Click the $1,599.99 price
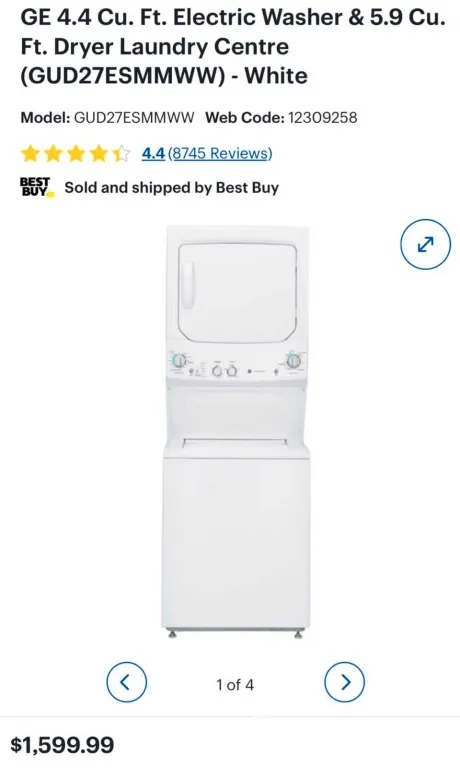Screen dimensions: 460x768 [x=62, y=745]
